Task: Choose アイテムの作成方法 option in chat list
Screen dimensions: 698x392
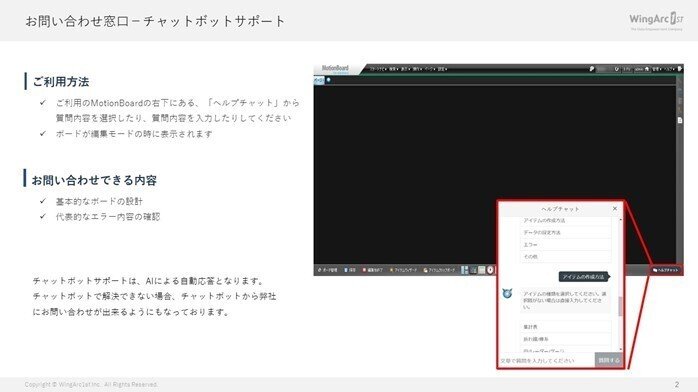Action: (x=566, y=221)
